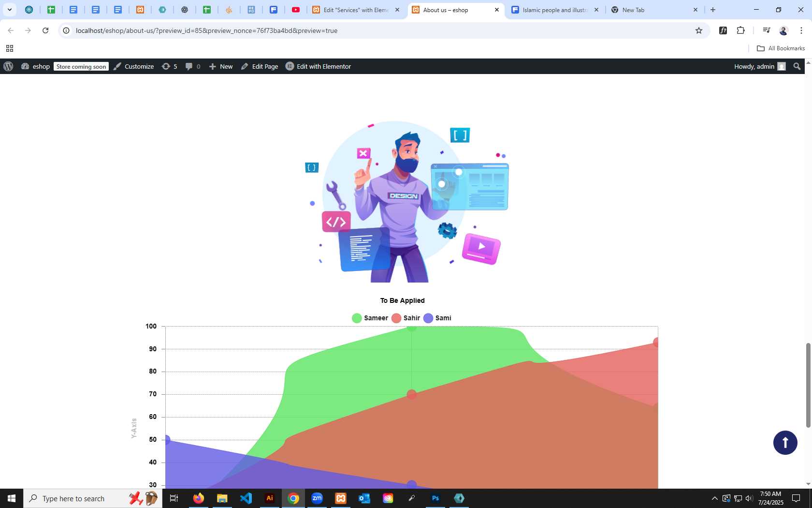Click the web designer illustration image
Image resolution: width=812 pixels, height=508 pixels.
pyautogui.click(x=406, y=201)
